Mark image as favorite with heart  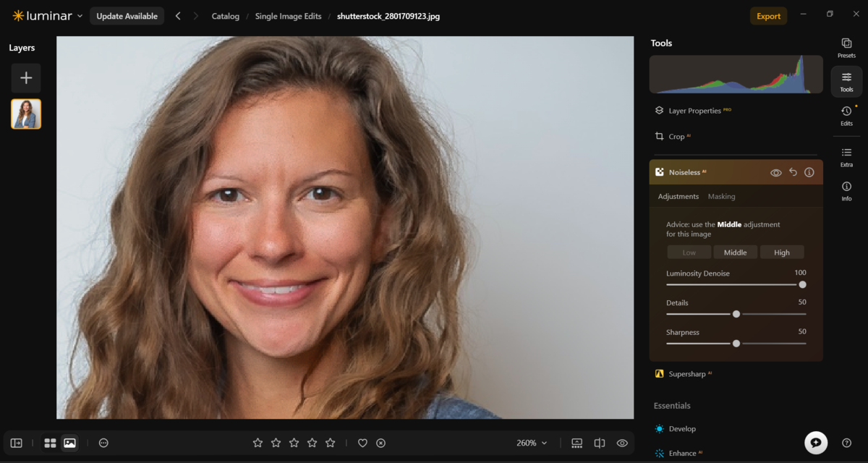click(363, 443)
